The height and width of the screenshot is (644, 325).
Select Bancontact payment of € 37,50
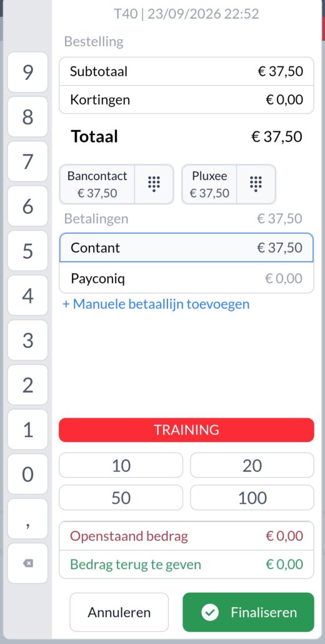click(x=97, y=184)
